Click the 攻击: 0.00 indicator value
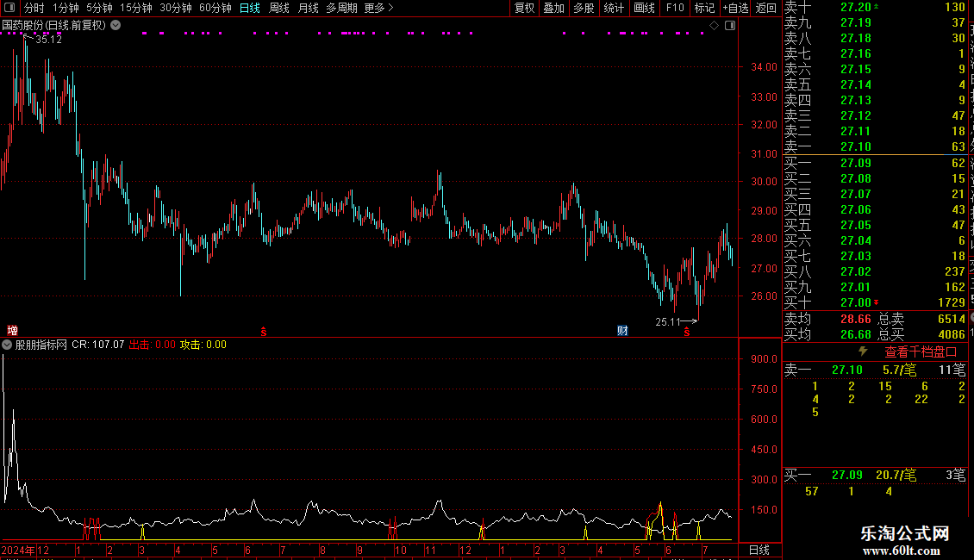Image resolution: width=974 pixels, height=560 pixels. click(203, 345)
